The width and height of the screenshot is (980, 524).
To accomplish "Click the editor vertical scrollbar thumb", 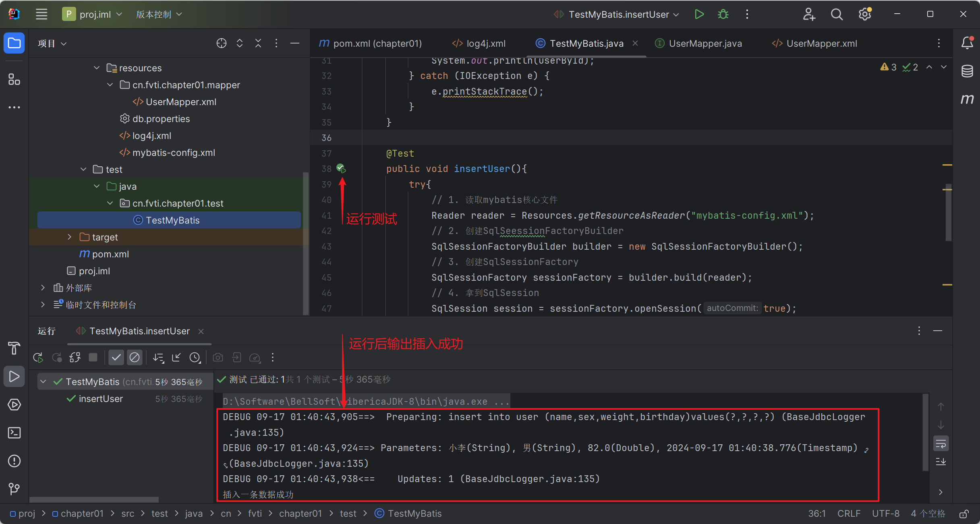I will (x=949, y=213).
